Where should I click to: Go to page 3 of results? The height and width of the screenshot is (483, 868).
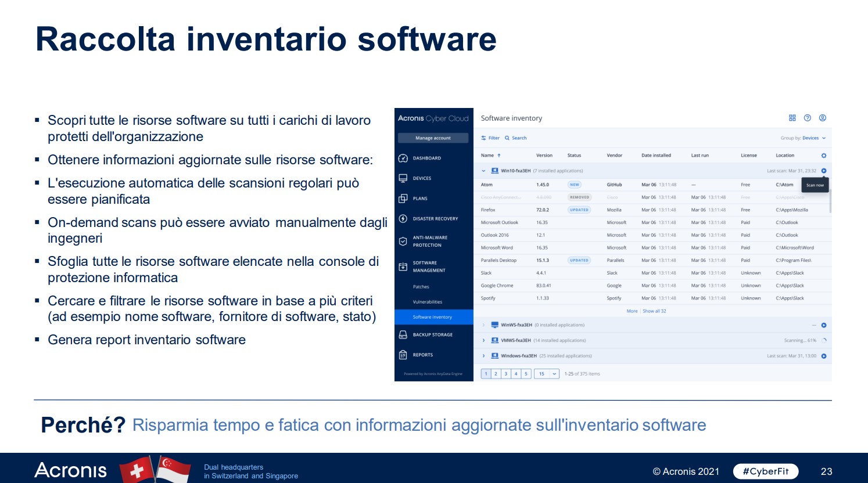(x=506, y=374)
